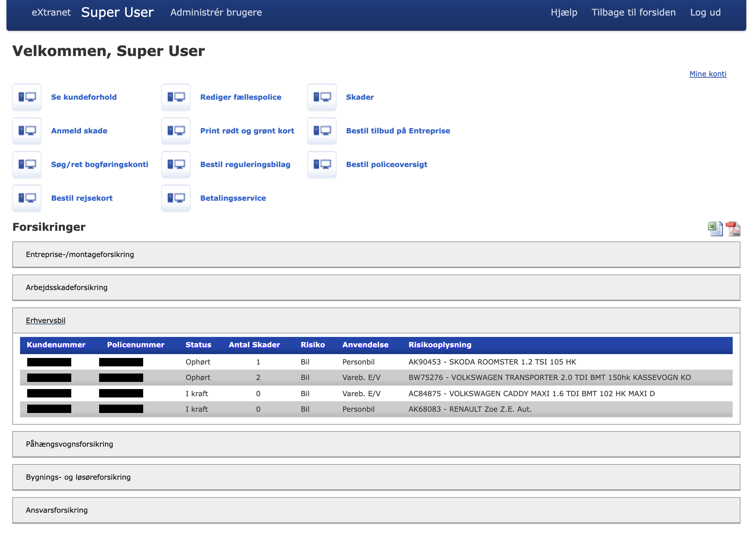This screenshot has width=756, height=536.
Task: Click the icon beside Betalingsservice
Action: 176,198
